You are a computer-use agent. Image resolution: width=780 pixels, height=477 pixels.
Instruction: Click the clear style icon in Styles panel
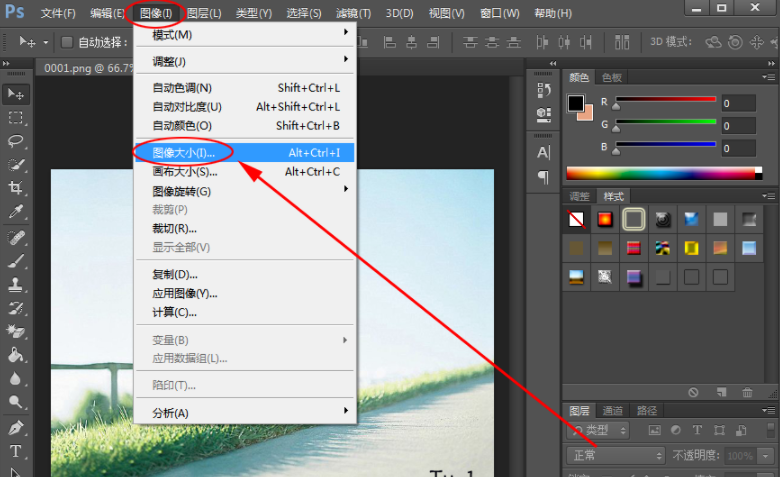tap(693, 392)
